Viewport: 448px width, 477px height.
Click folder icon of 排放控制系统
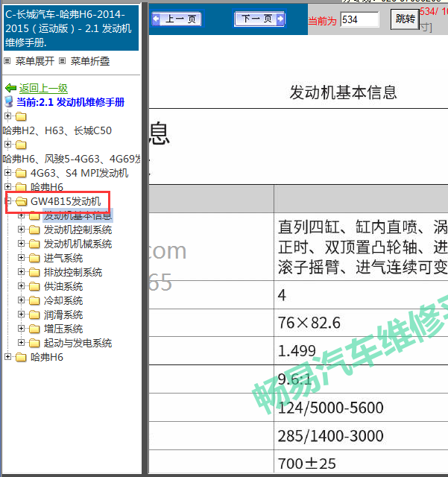[x=34, y=272]
